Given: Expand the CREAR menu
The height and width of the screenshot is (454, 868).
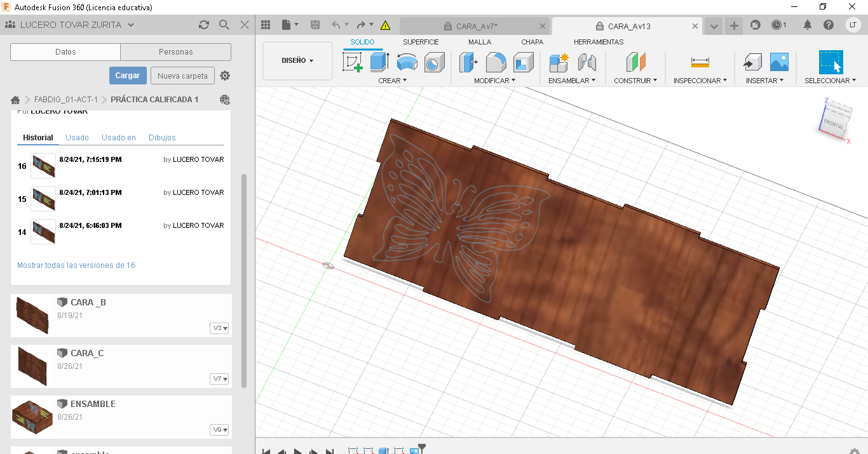Looking at the screenshot, I should 392,81.
